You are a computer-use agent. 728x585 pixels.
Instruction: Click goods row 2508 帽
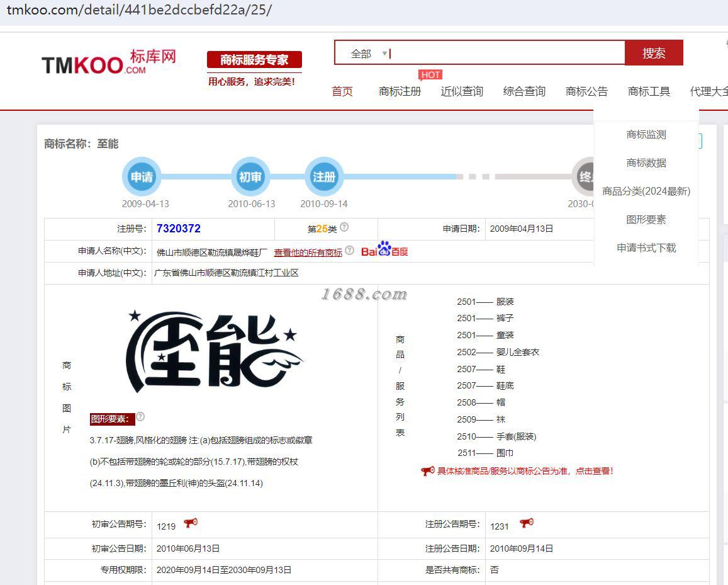481,403
